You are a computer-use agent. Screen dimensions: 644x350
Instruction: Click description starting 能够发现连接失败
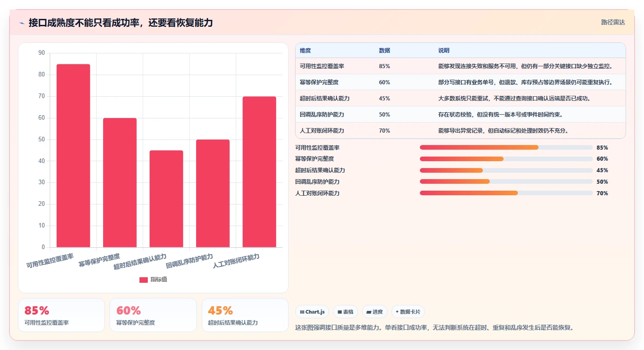[x=526, y=66]
